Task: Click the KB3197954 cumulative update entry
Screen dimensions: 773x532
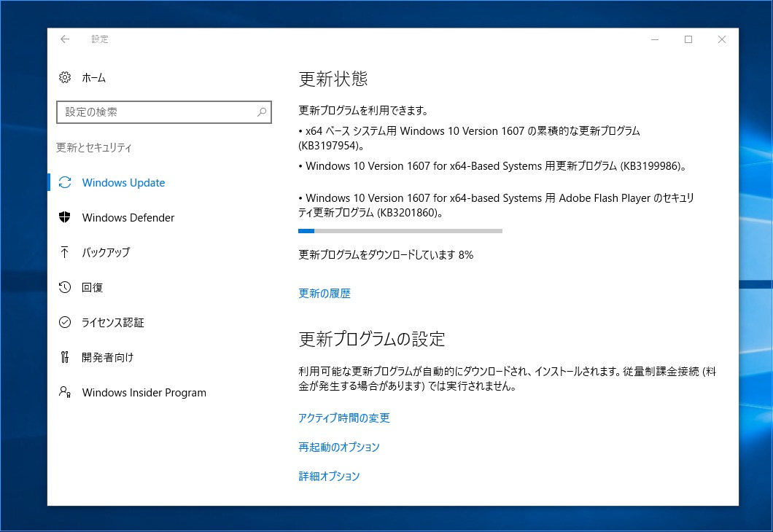Action: pos(470,138)
